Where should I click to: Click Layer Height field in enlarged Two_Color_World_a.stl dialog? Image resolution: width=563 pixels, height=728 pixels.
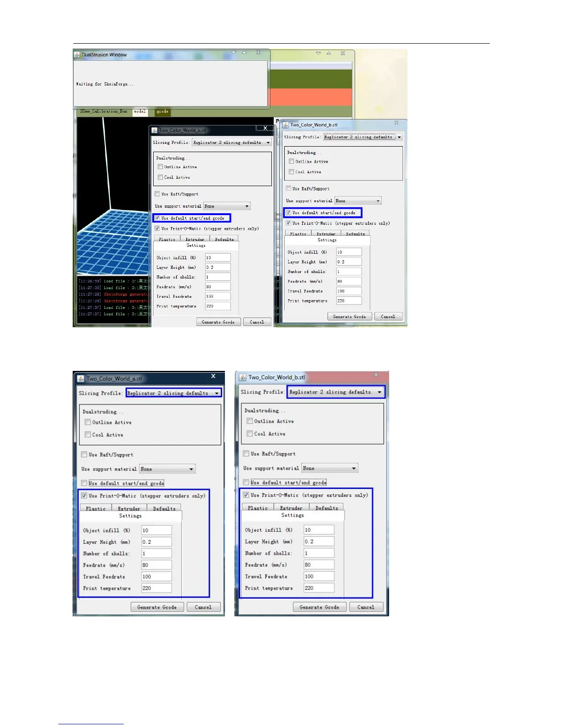click(x=156, y=542)
